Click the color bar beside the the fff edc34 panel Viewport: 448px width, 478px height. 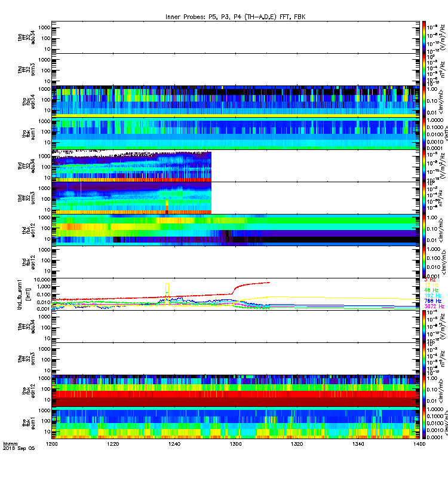424,326
